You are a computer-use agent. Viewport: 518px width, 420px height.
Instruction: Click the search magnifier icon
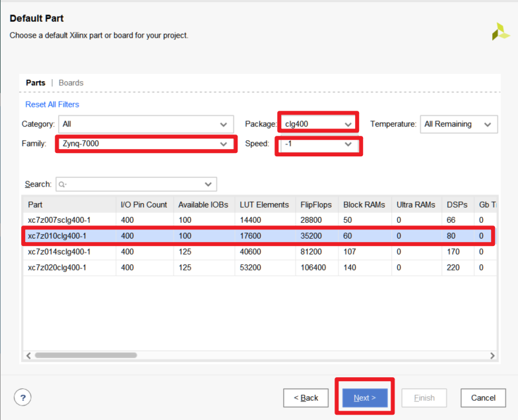pyautogui.click(x=62, y=184)
